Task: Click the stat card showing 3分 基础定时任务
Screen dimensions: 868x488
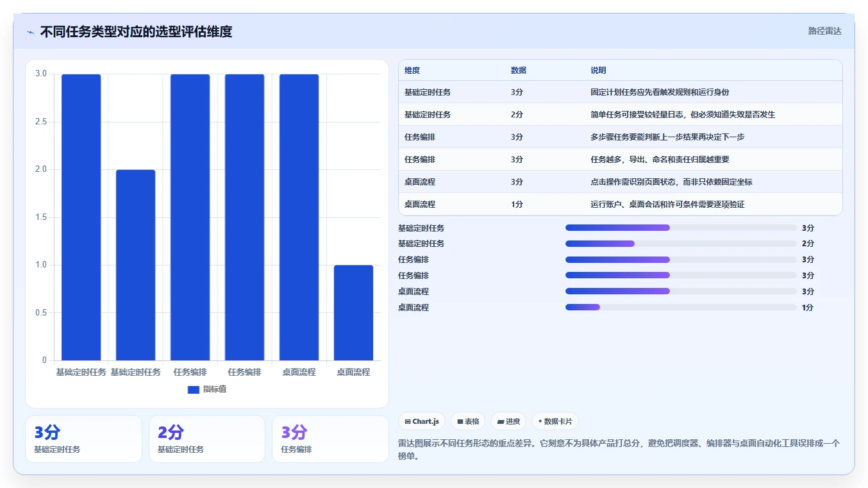Action: pos(83,439)
